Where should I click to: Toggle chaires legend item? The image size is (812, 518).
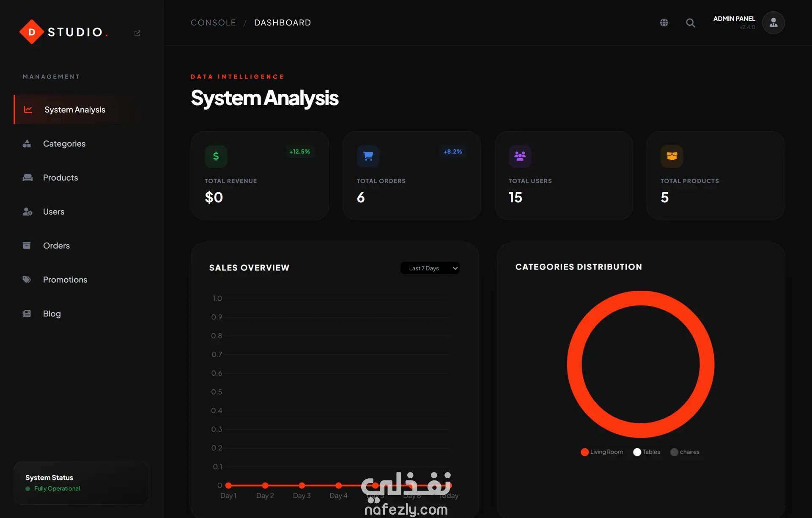point(685,452)
